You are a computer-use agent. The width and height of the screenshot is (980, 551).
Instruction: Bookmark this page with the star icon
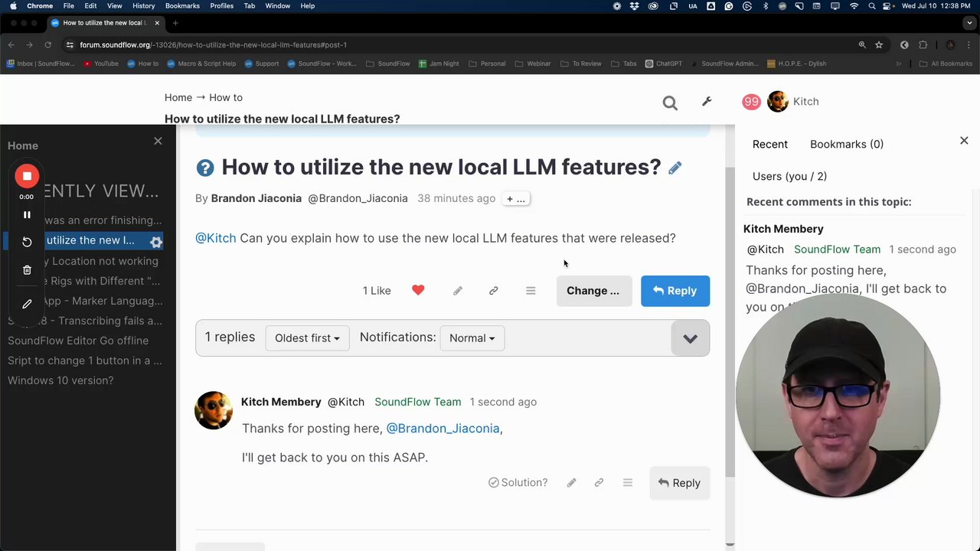pos(879,45)
